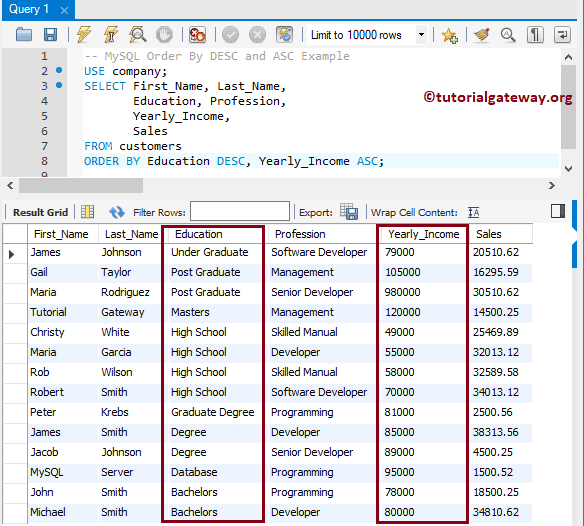This screenshot has width=584, height=526.
Task: Toggle auto-commit mode icon
Action: pyautogui.click(x=285, y=35)
